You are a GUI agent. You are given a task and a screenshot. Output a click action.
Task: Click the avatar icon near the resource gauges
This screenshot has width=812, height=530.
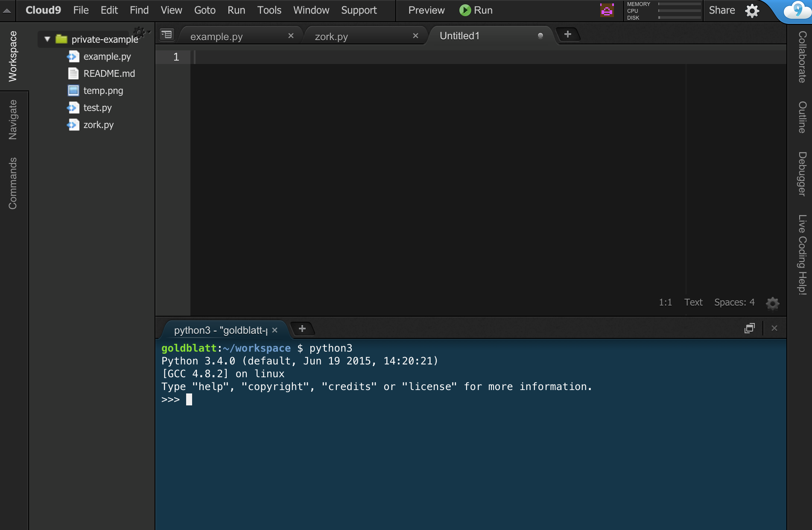[x=607, y=10]
